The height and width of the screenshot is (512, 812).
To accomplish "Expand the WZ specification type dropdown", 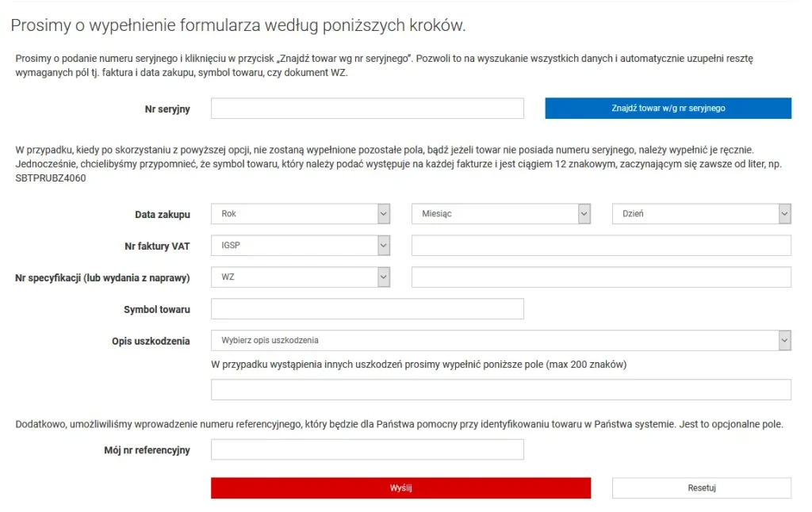I will 293,277.
